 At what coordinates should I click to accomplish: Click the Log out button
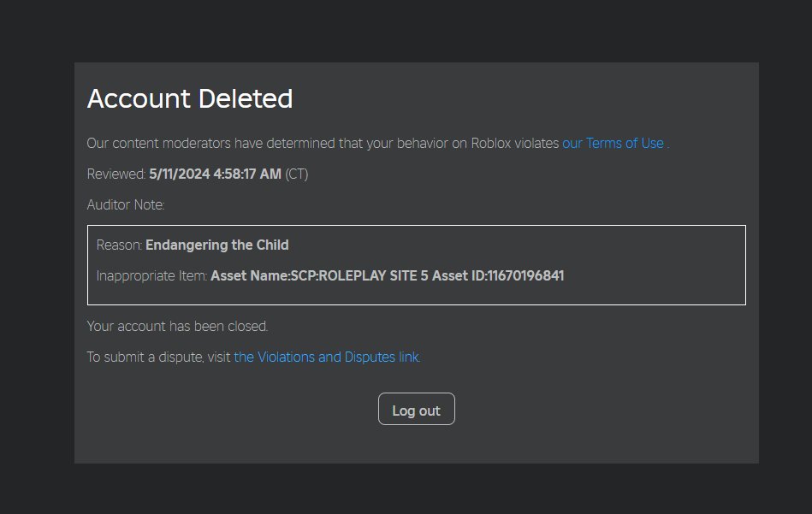pyautogui.click(x=417, y=409)
